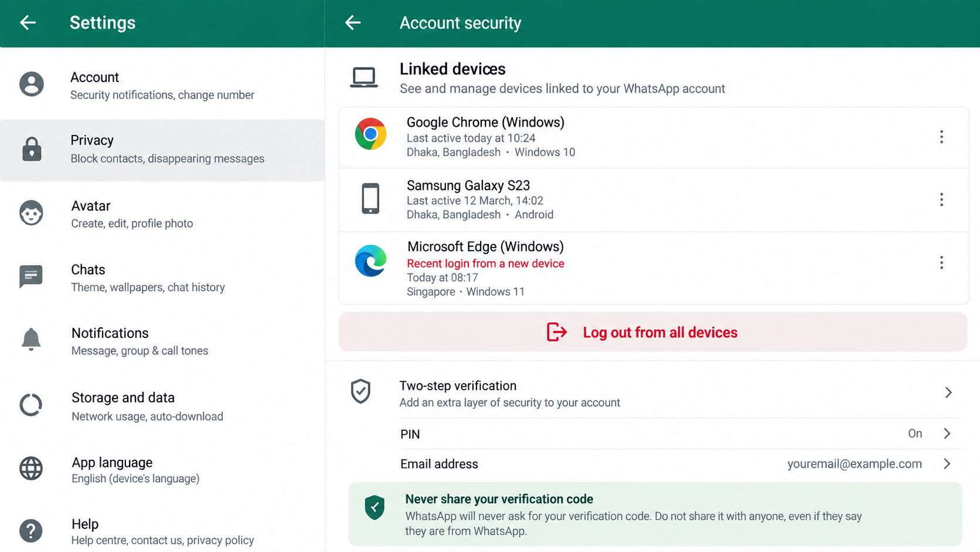Select the Microsoft Edge (Windows) device entry
This screenshot has width=980, height=552.
654,268
